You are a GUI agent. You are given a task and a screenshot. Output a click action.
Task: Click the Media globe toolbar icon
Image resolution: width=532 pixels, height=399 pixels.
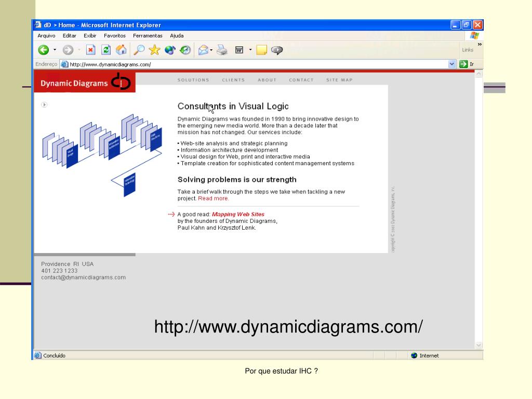(x=170, y=50)
